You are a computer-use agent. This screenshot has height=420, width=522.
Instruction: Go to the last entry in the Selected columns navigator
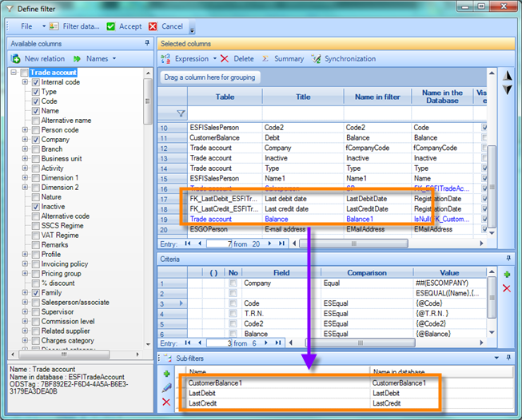pyautogui.click(x=281, y=244)
